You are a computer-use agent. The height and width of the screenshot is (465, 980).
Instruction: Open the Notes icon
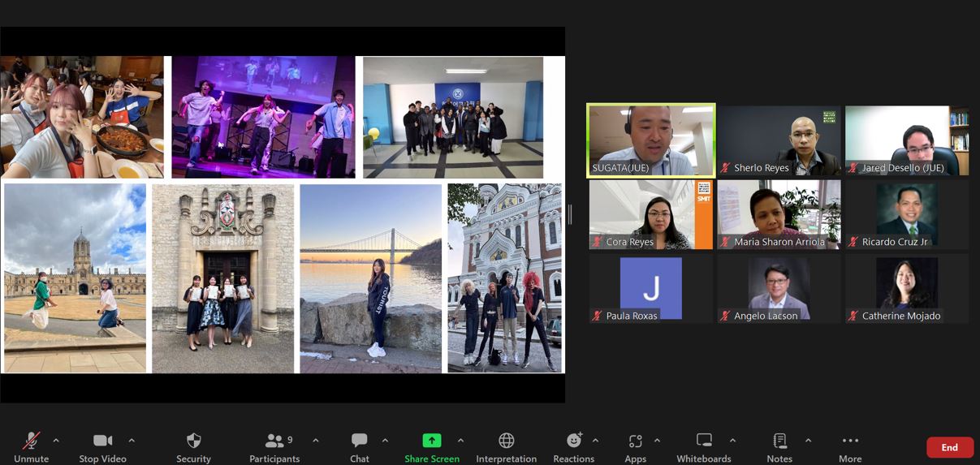(x=779, y=441)
